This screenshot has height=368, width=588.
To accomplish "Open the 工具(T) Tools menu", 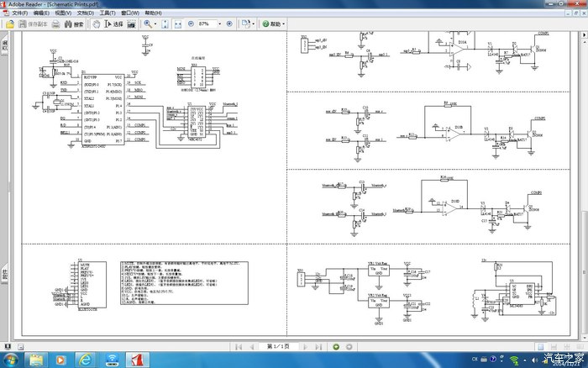I will point(108,13).
